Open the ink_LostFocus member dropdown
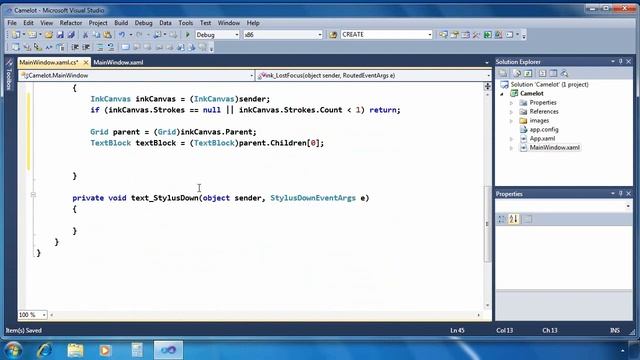Screen dimensions: 640x360 coord(488,76)
